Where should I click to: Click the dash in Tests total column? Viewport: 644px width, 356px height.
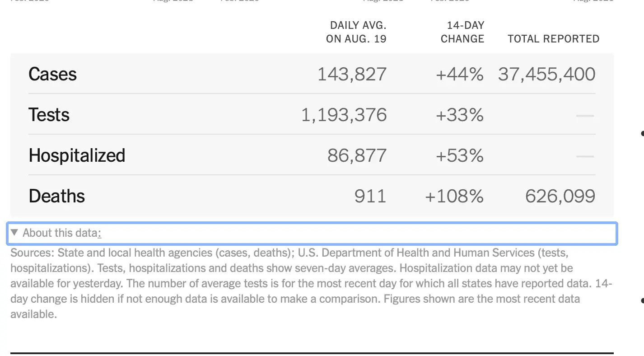585,116
